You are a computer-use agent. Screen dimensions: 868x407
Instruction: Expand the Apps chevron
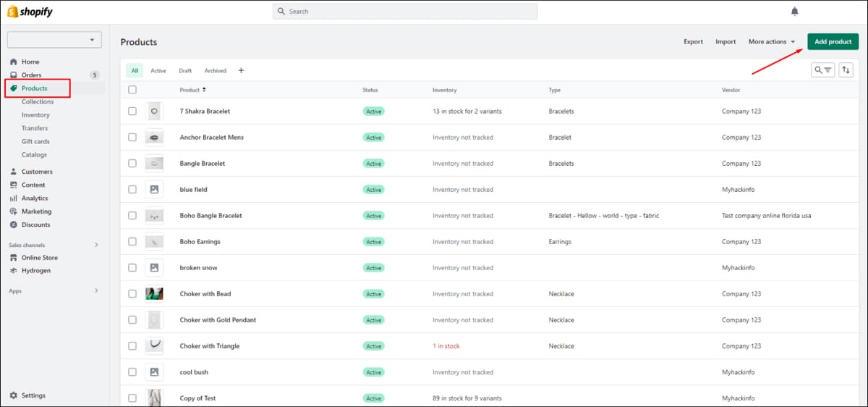[96, 290]
